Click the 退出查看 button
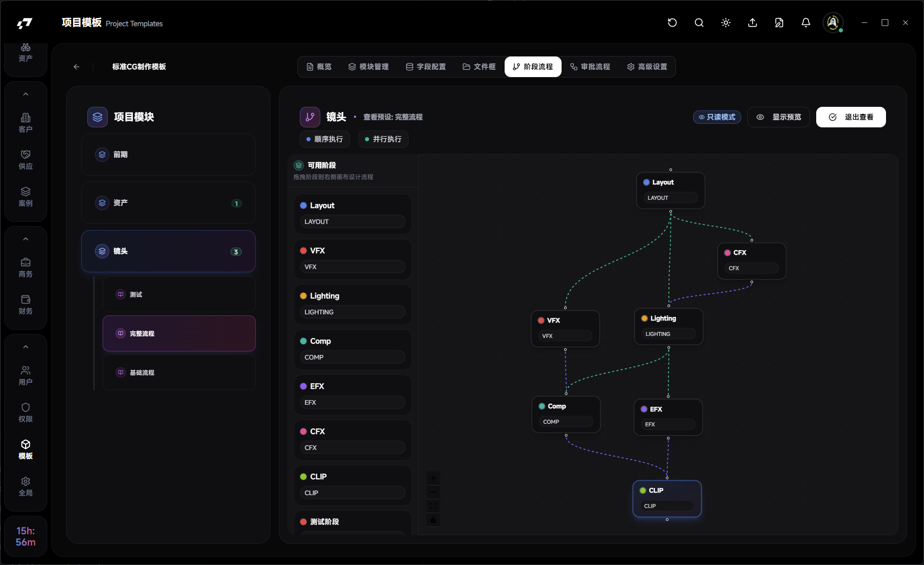The height and width of the screenshot is (565, 924). point(851,117)
